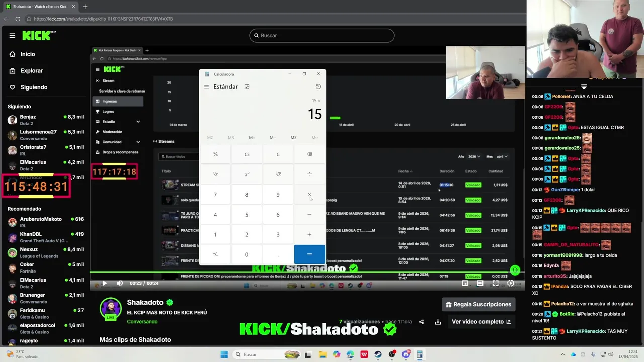Open the Shakadoto live avatar
Image resolution: width=644 pixels, height=362 pixels.
[110, 308]
